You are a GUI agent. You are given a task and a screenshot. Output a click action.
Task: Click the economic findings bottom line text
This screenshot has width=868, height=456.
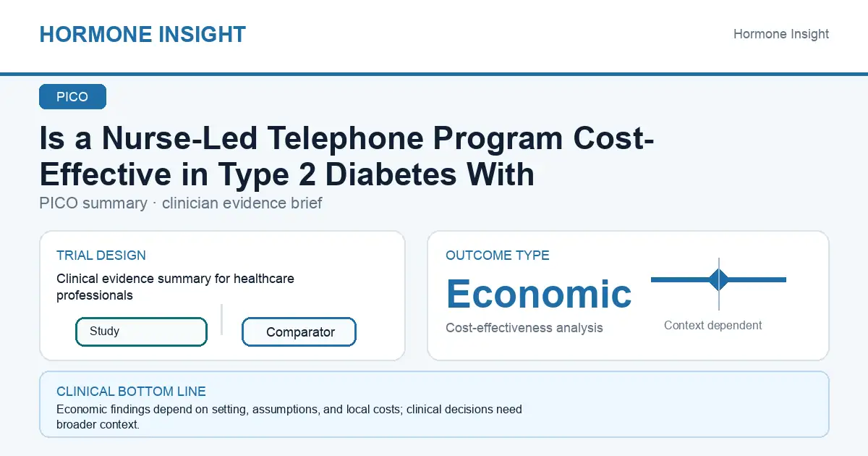289,417
